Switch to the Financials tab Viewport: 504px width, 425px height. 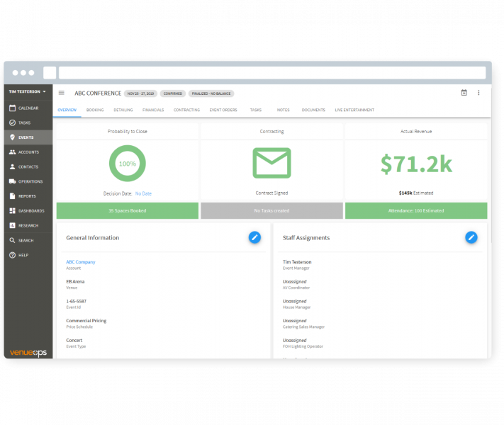[153, 110]
